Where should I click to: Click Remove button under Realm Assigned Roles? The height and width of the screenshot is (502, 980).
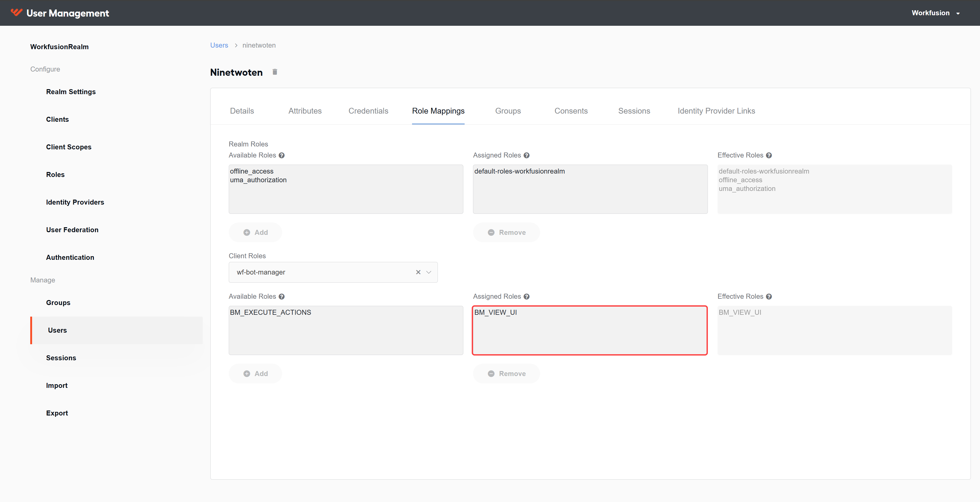pos(506,232)
